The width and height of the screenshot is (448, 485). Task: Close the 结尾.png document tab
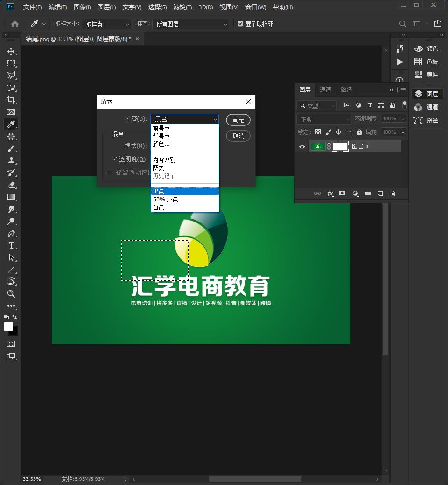click(137, 39)
